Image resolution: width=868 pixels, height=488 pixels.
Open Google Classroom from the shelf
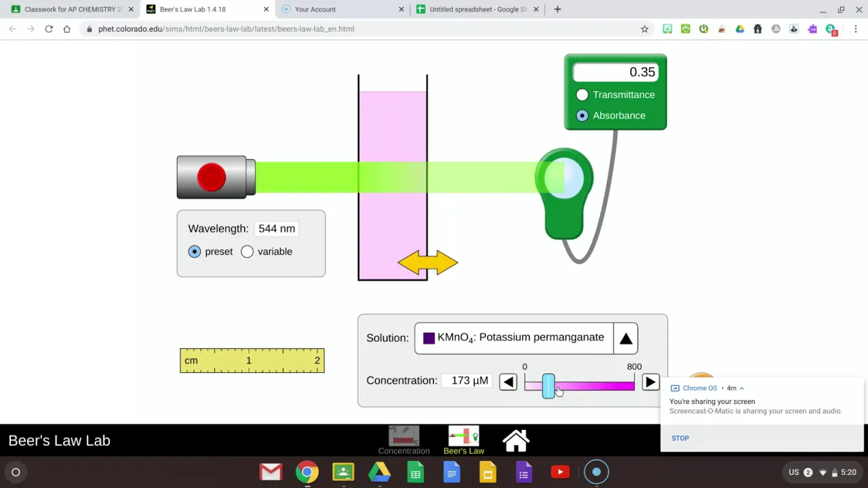pos(343,472)
